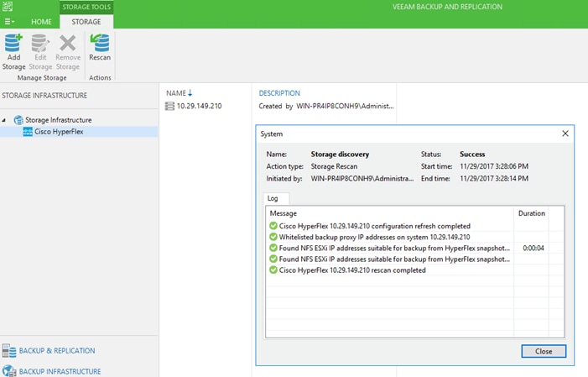Select the Storage Infrastructure tree item
This screenshot has height=377, width=588.
coord(58,120)
